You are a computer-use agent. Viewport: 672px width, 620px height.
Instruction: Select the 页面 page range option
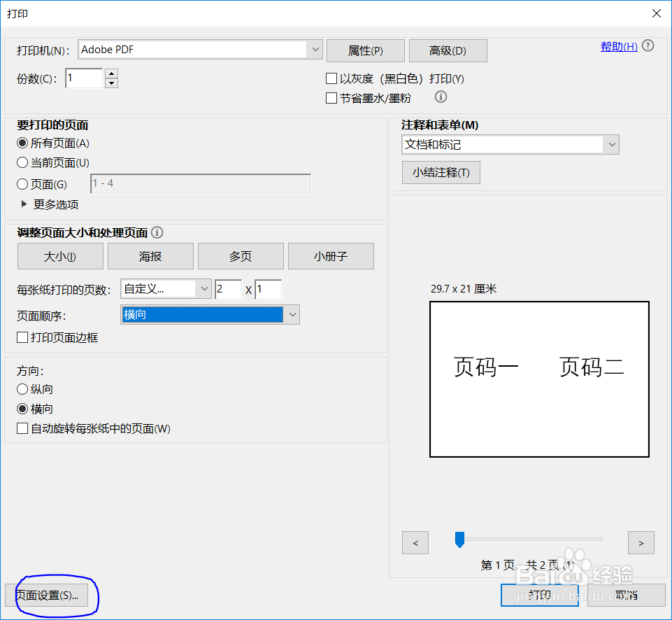tap(22, 184)
